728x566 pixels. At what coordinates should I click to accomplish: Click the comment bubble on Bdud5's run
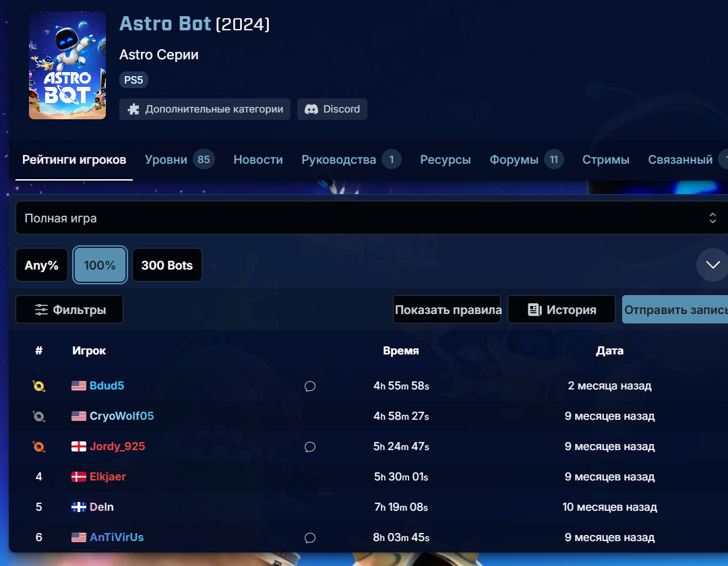click(310, 386)
